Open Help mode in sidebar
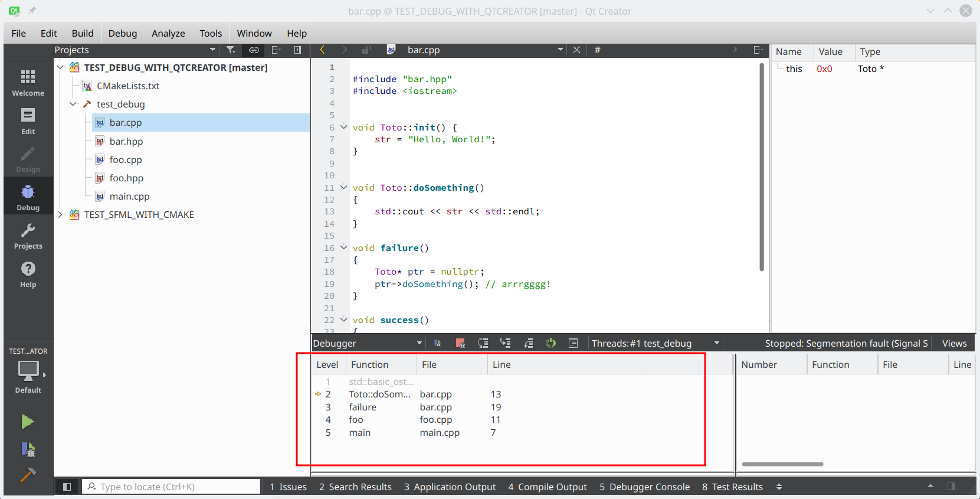This screenshot has height=499, width=980. tap(28, 275)
